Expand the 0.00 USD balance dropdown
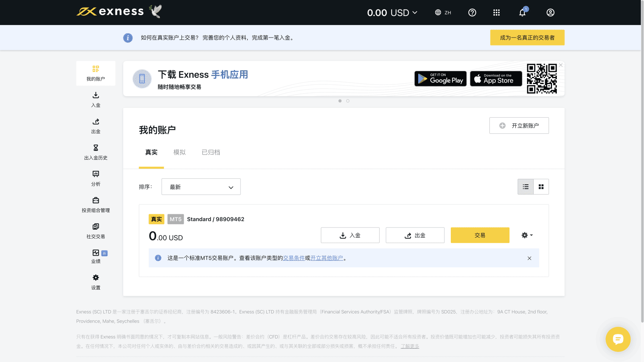644x362 pixels. click(x=392, y=12)
